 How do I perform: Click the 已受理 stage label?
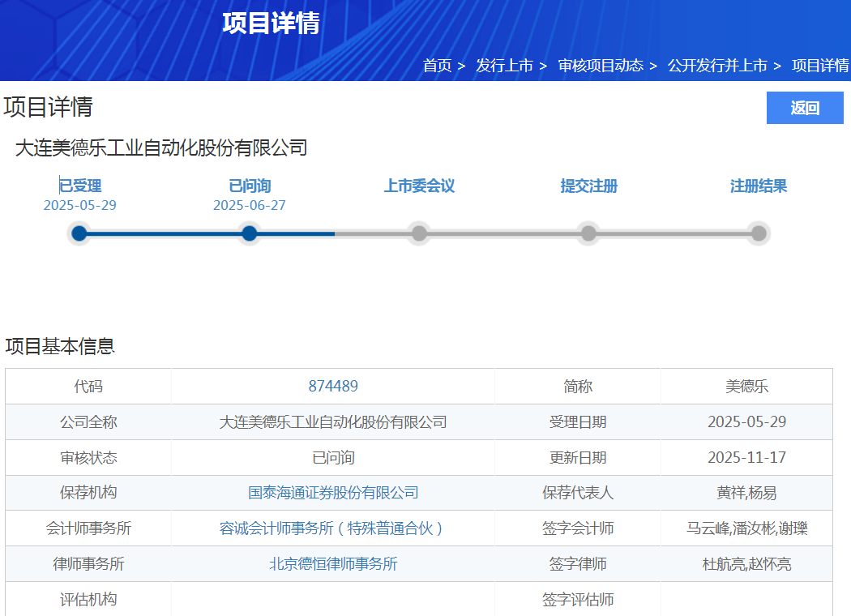pos(80,186)
